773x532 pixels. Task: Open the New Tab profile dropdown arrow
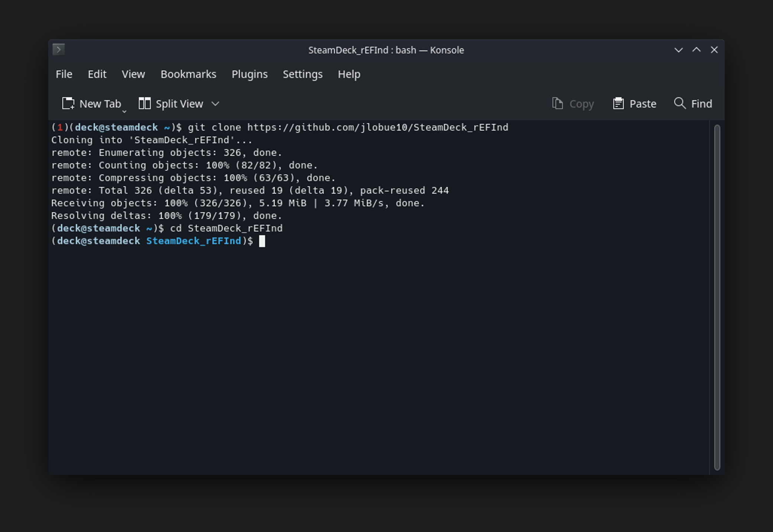tap(124, 111)
